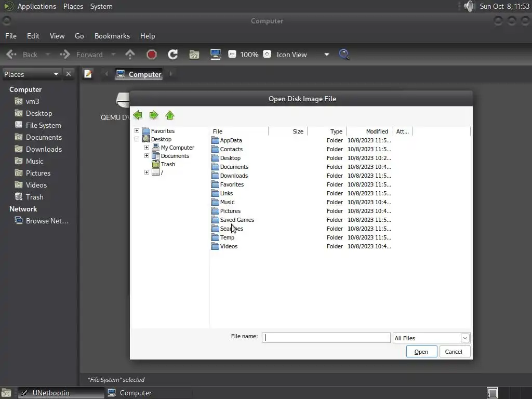Collapse the Desktop tree node
532x399 pixels.
point(137,139)
